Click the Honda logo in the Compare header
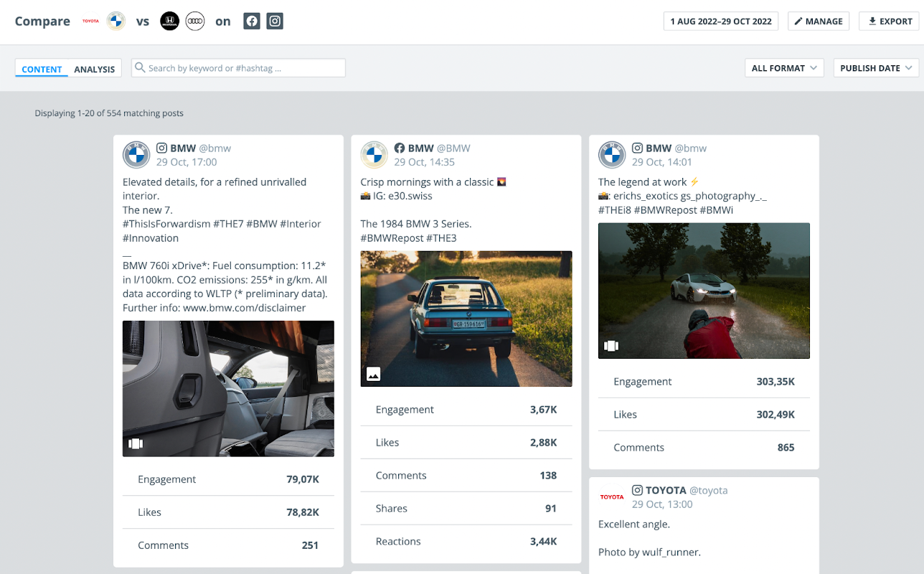924x574 pixels. tap(169, 21)
